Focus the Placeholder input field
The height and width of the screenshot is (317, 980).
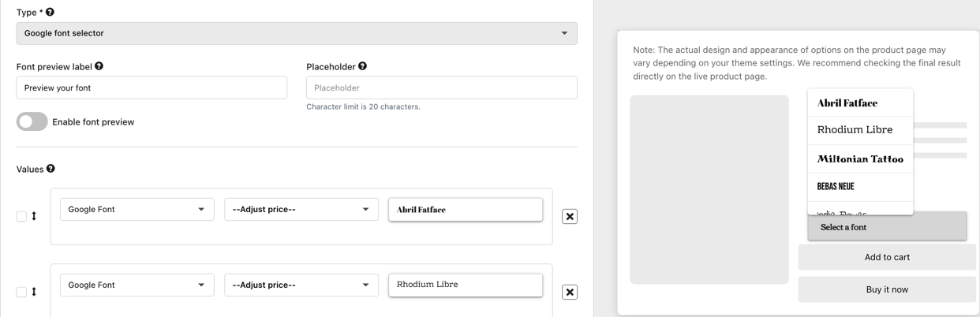pyautogui.click(x=442, y=88)
